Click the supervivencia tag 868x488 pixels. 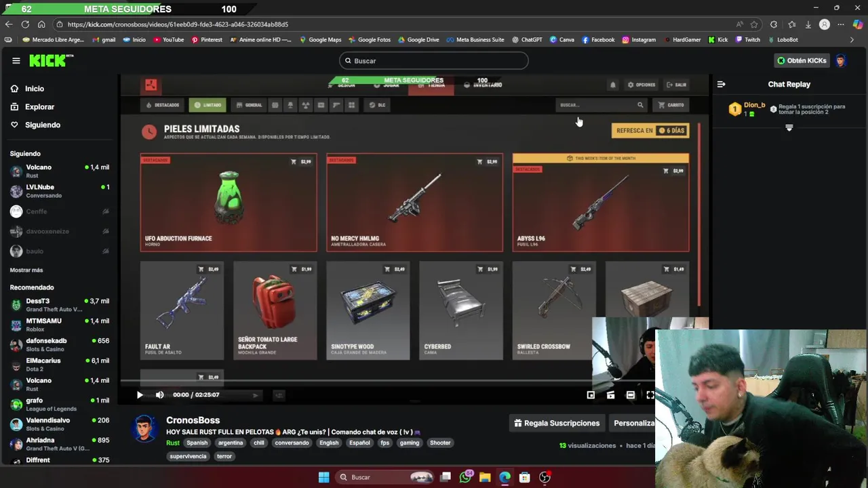tap(188, 456)
